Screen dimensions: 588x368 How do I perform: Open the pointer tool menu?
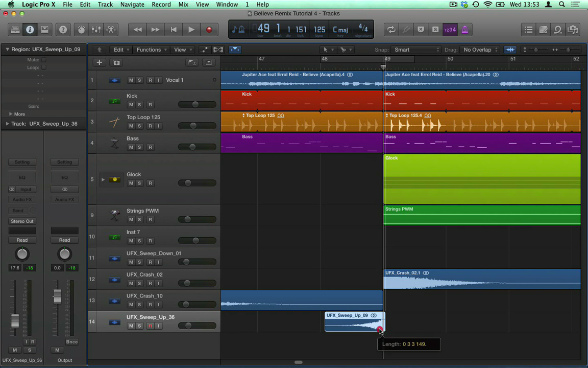(x=328, y=50)
